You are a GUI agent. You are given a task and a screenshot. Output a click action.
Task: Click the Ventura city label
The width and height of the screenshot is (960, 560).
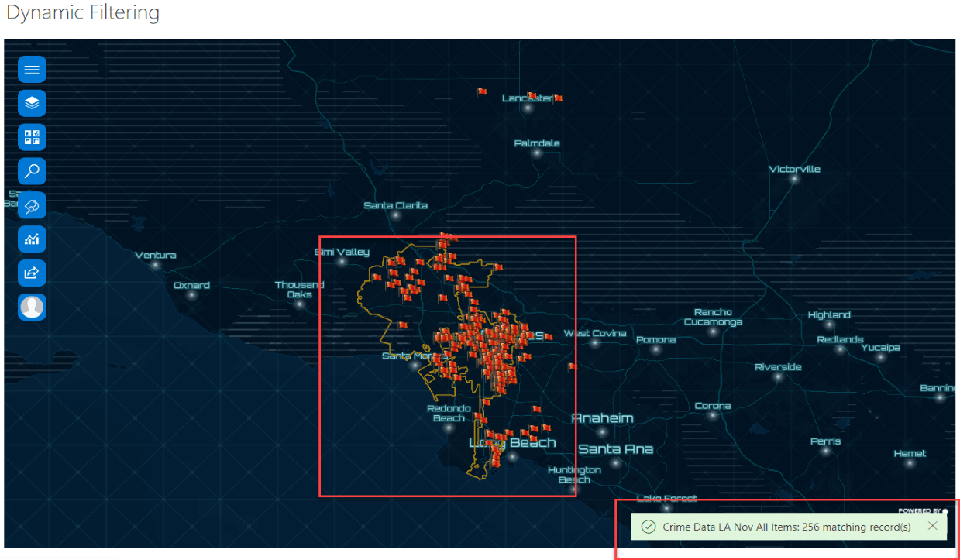[x=156, y=255]
